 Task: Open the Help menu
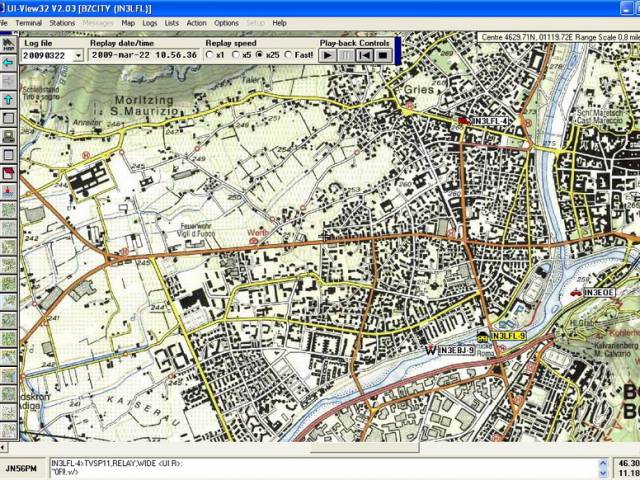pos(279,23)
